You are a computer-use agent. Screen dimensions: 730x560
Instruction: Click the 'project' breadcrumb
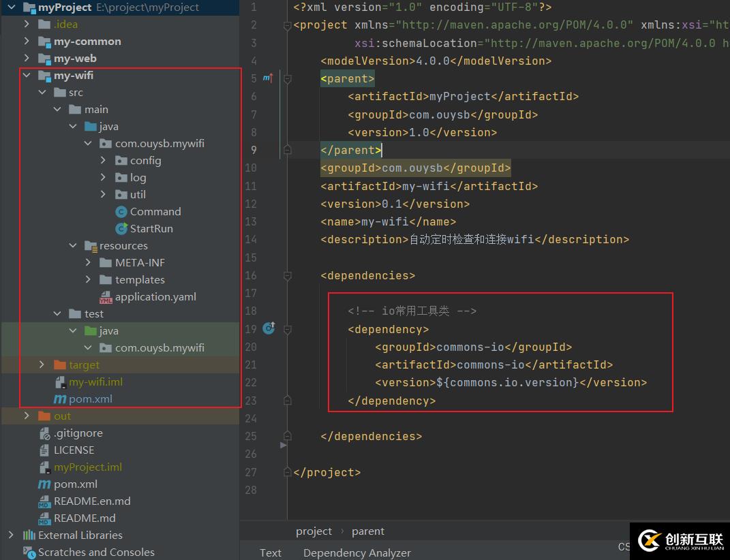pyautogui.click(x=314, y=531)
